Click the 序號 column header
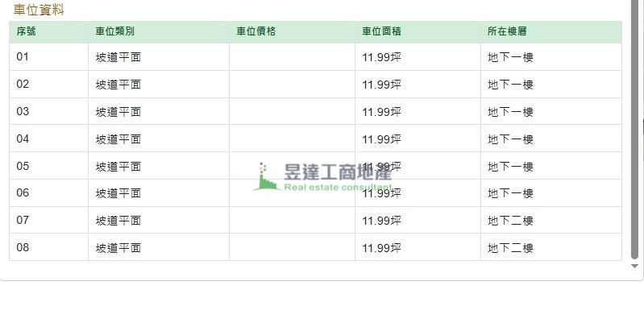The height and width of the screenshot is (335, 644). tap(26, 31)
